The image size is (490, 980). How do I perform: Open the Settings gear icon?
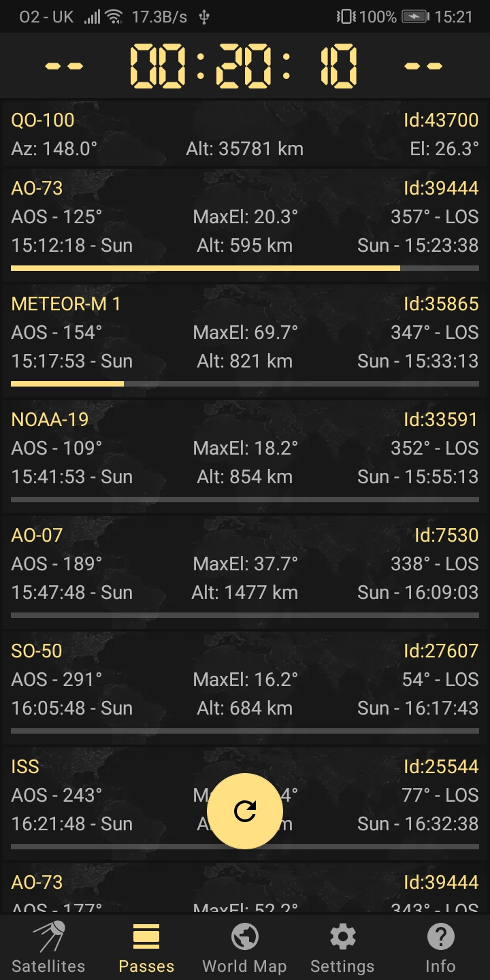pos(342,936)
